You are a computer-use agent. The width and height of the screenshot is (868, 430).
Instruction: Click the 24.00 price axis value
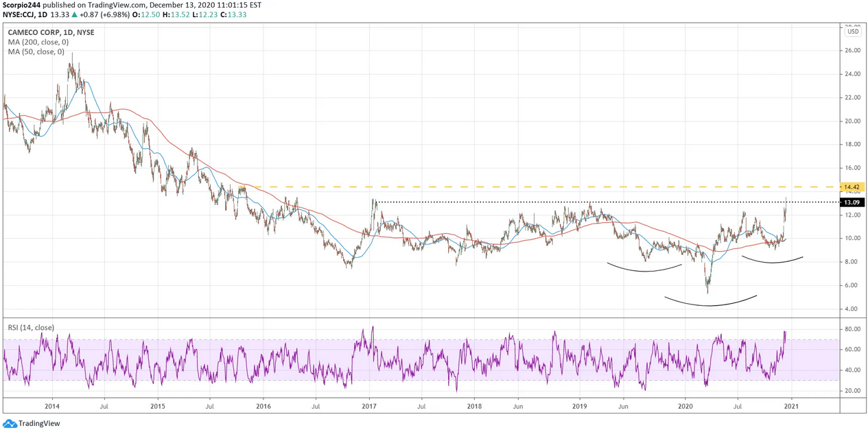(853, 74)
